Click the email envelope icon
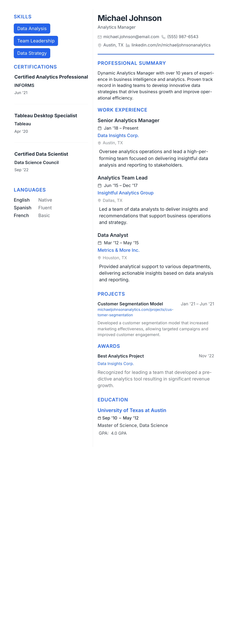This screenshot has width=228, height=644. pos(100,37)
